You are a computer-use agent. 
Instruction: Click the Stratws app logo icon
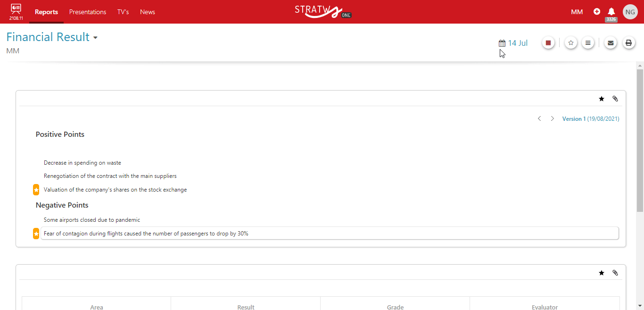pyautogui.click(x=16, y=8)
